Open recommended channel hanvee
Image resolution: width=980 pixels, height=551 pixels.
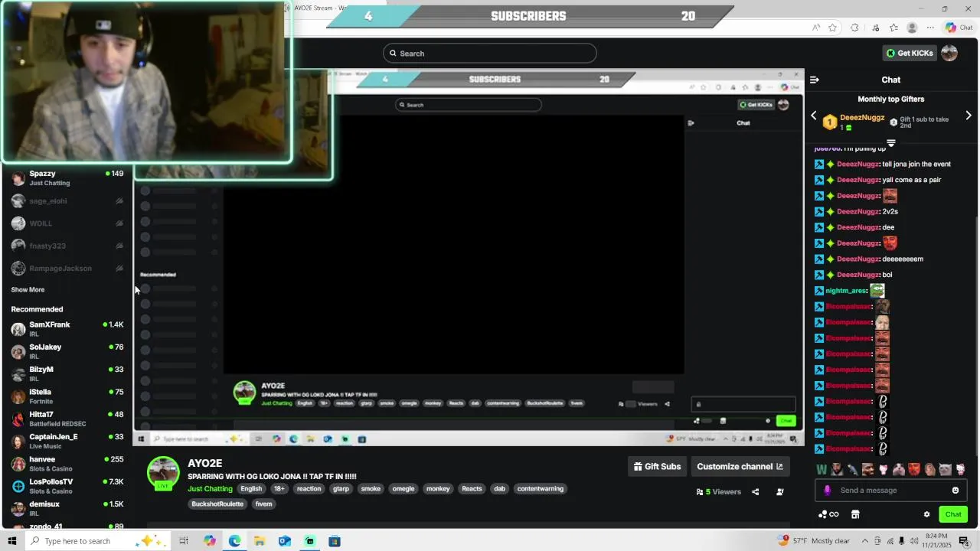coord(67,464)
